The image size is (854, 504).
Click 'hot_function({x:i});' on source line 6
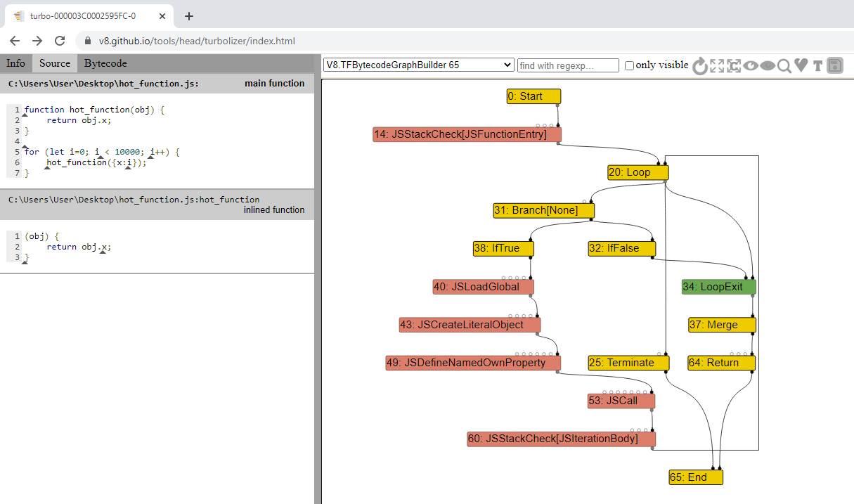click(97, 162)
